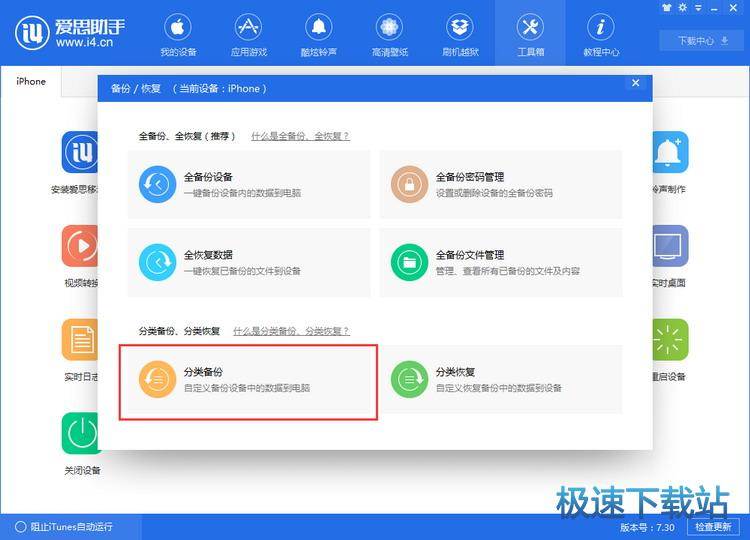Screen dimensions: 750x540
Task: Open 高清壁纸 wallpapers section
Action: [x=389, y=35]
